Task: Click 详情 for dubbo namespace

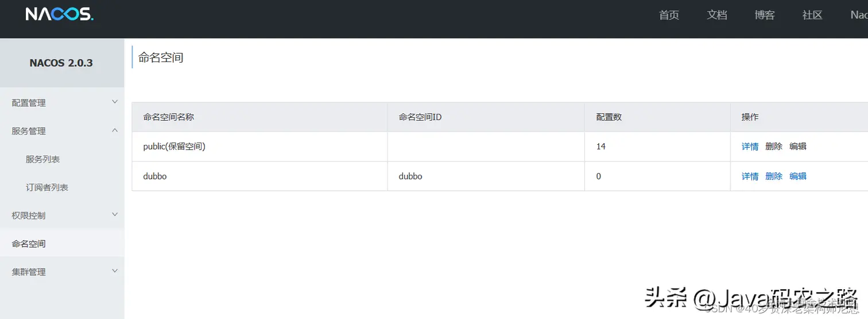Action: (x=750, y=176)
